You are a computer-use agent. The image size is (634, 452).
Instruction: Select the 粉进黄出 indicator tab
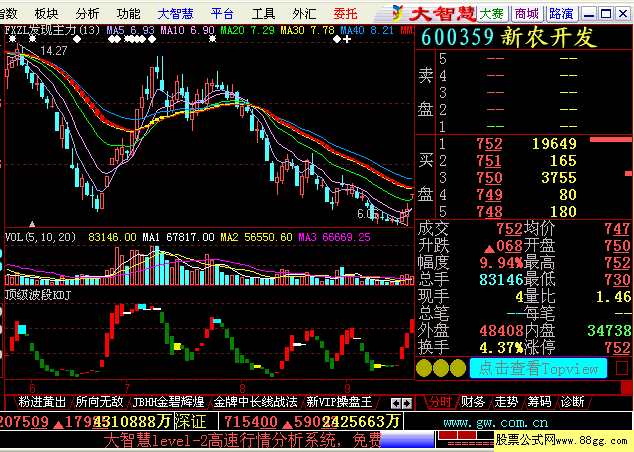click(42, 402)
